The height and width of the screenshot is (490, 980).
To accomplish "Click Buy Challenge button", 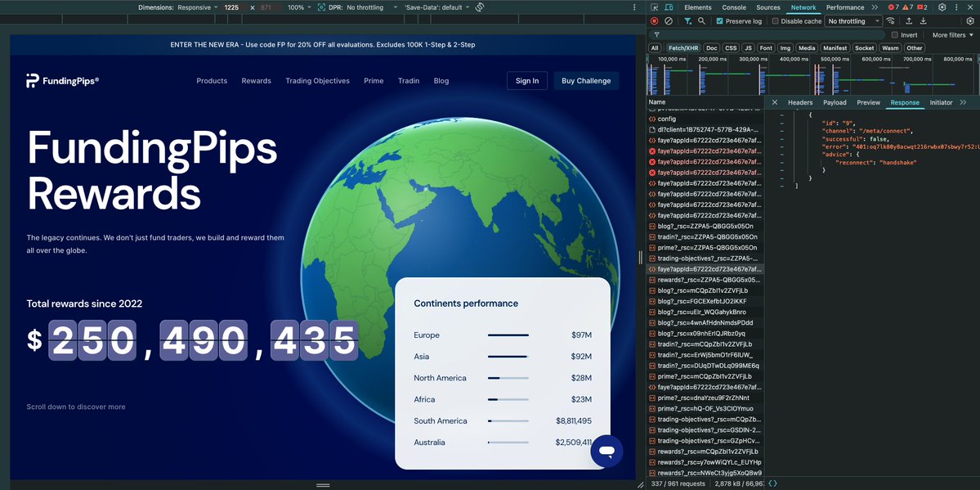I will tap(586, 81).
